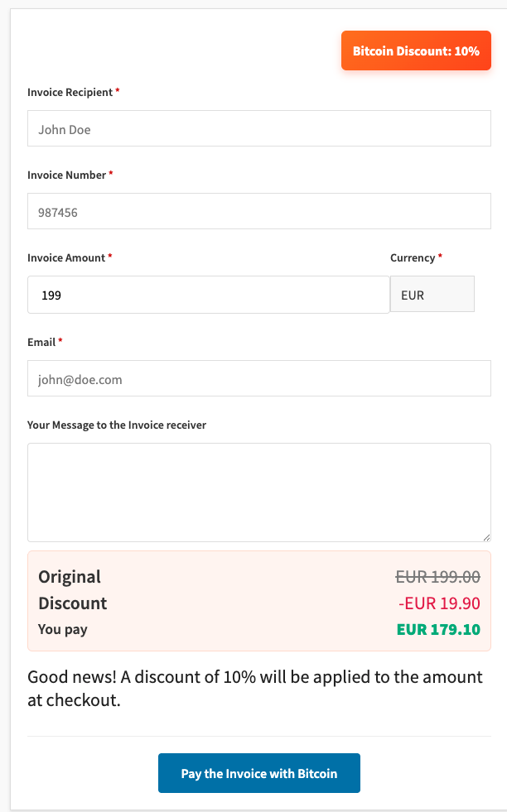
Task: Click the textarea resize handle corner
Action: point(486,537)
